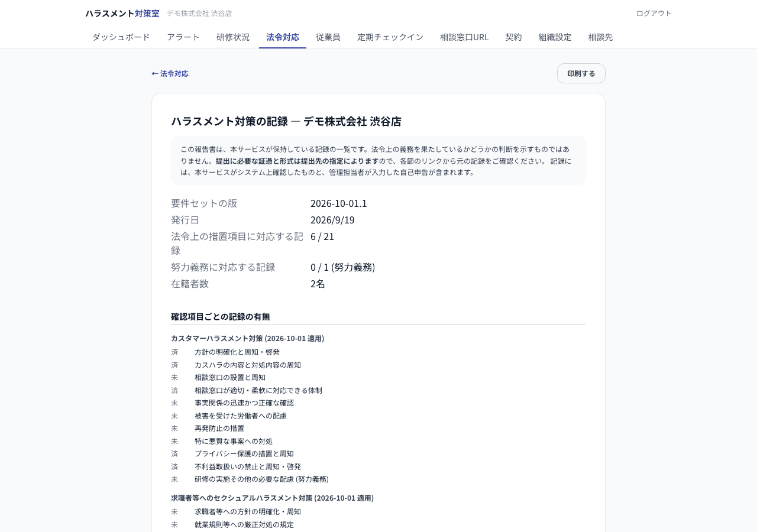Click the issue date 2026/9/19
The width and height of the screenshot is (757, 532).
point(332,220)
